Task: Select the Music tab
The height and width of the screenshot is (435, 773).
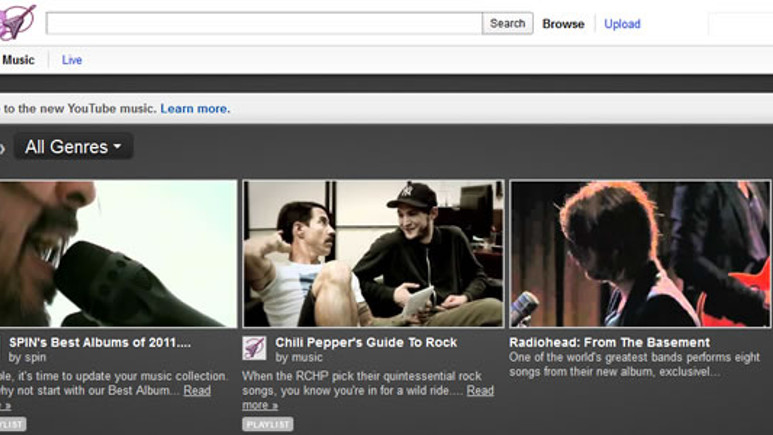Action: pos(18,60)
